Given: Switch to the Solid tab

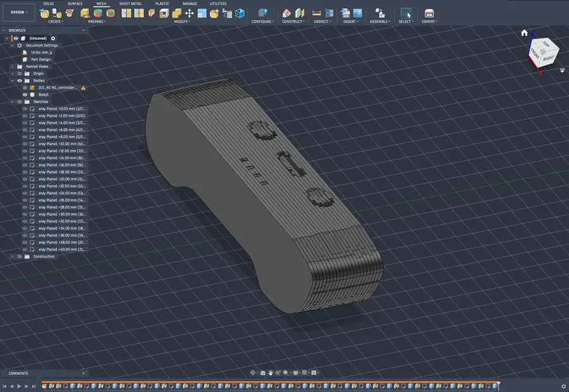Looking at the screenshot, I should (x=48, y=4).
